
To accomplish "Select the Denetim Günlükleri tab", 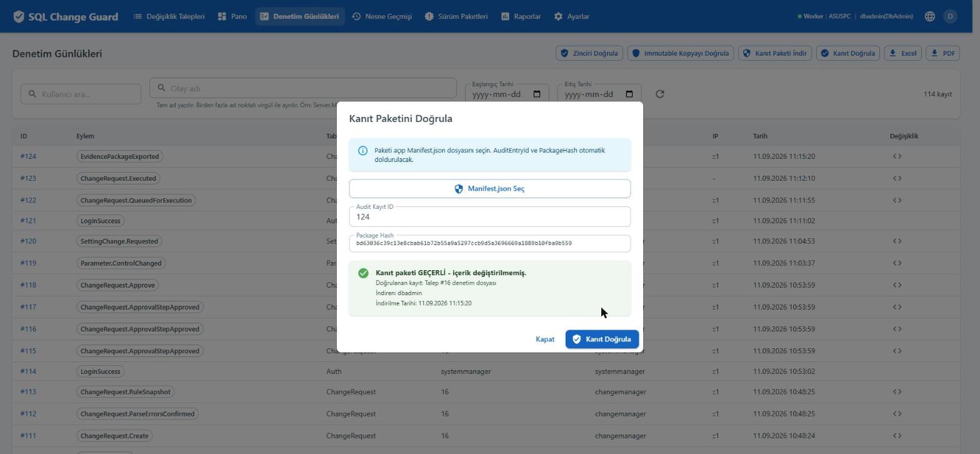I will [x=299, y=16].
